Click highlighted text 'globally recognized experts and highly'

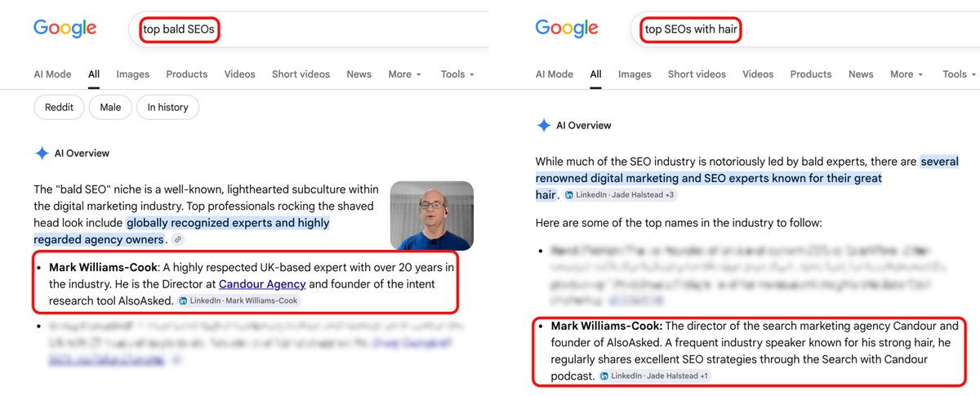pos(228,222)
